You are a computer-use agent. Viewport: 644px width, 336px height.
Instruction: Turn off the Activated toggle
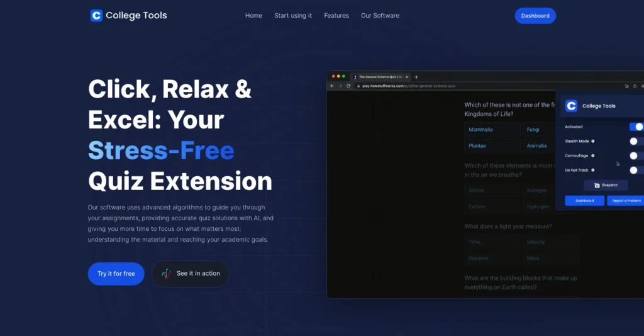[636, 126]
